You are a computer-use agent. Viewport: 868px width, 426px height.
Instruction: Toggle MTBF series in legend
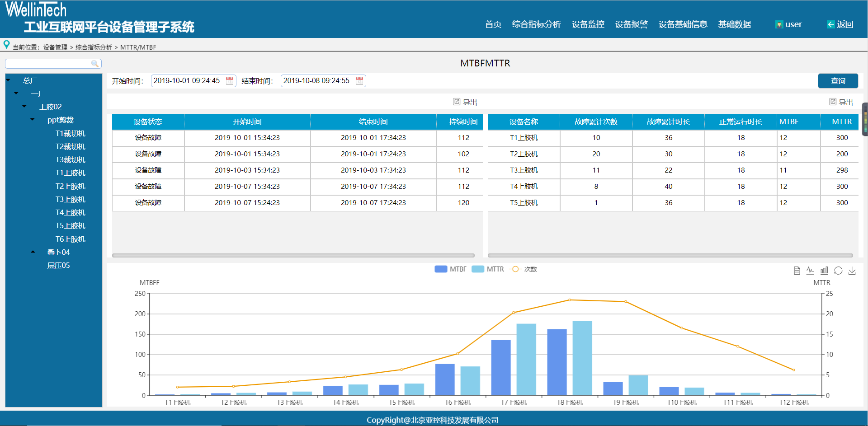pyautogui.click(x=450, y=269)
